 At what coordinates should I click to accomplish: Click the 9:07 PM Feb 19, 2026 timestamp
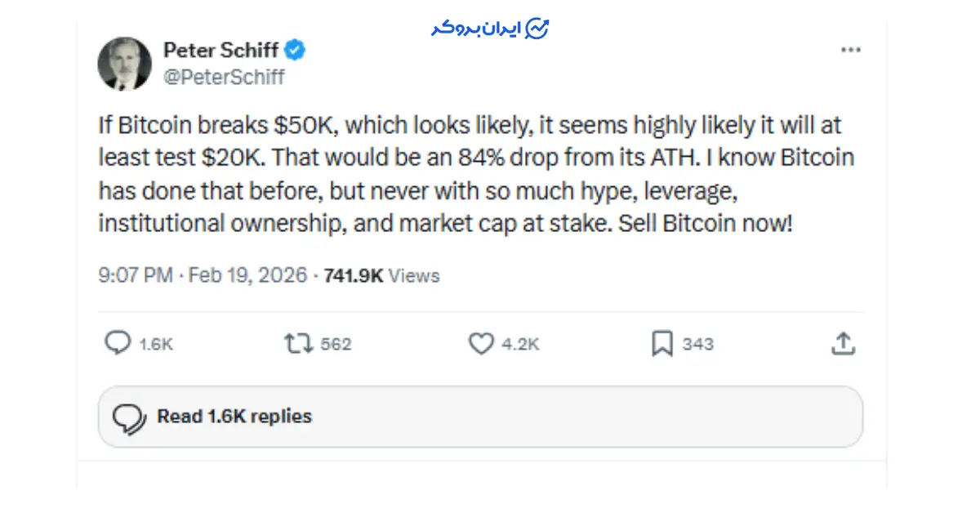[x=203, y=275]
